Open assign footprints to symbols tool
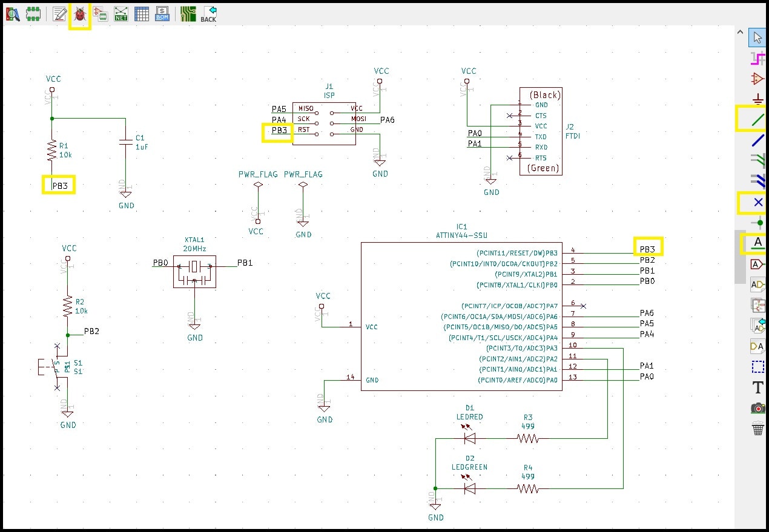769x532 pixels. click(x=100, y=15)
